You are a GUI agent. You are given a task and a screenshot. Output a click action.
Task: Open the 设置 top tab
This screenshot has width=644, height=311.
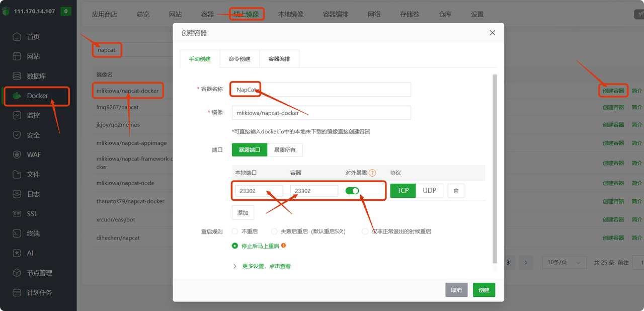pos(477,14)
